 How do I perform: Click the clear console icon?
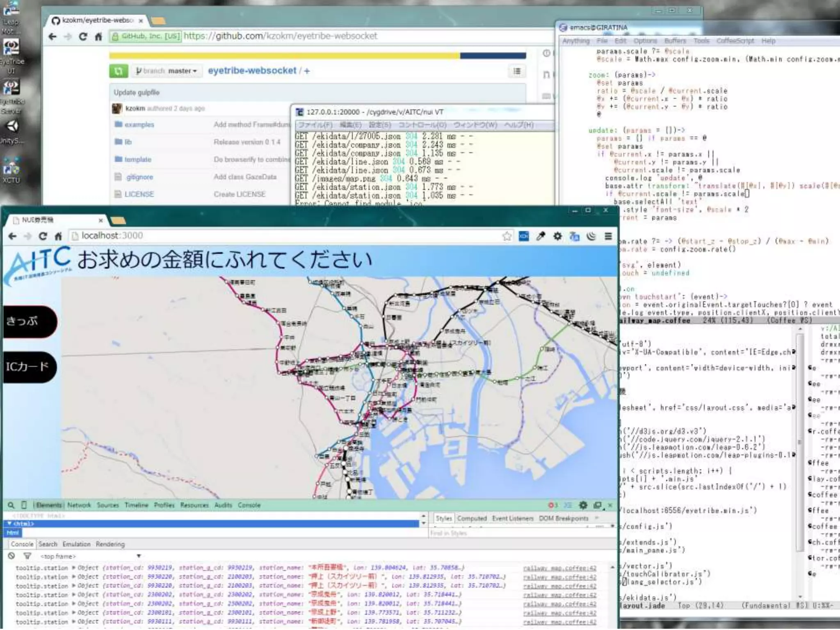(11, 556)
